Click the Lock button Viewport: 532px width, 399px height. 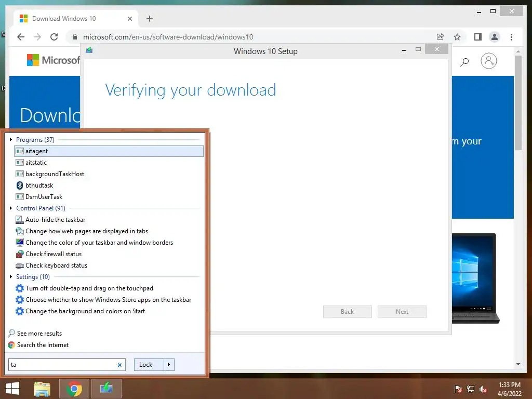click(149, 365)
